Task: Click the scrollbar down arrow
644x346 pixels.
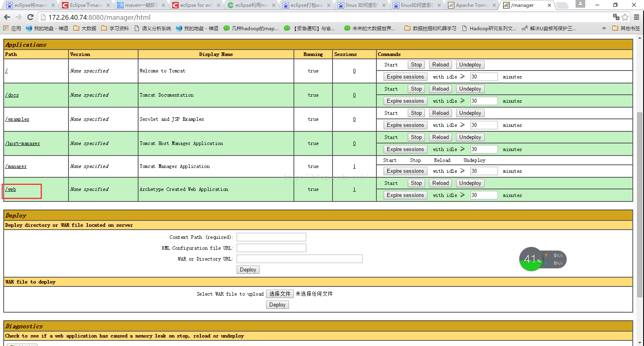Action: click(x=640, y=342)
